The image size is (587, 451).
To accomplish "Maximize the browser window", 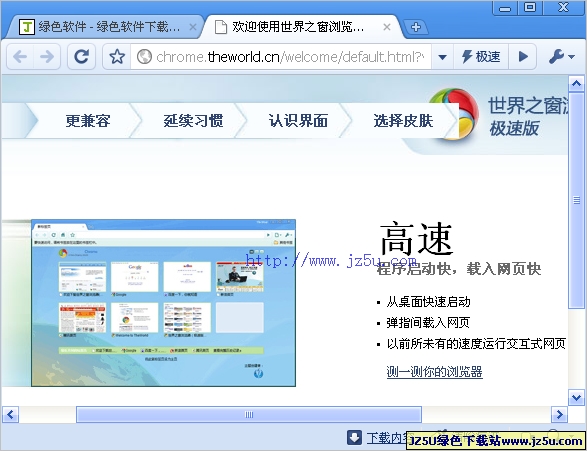I will [530, 8].
